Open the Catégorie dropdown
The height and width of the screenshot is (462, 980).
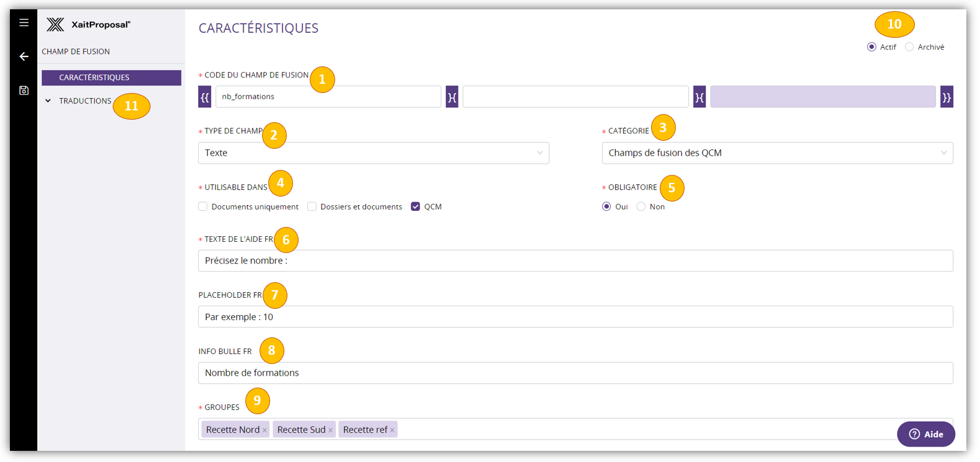(x=777, y=153)
